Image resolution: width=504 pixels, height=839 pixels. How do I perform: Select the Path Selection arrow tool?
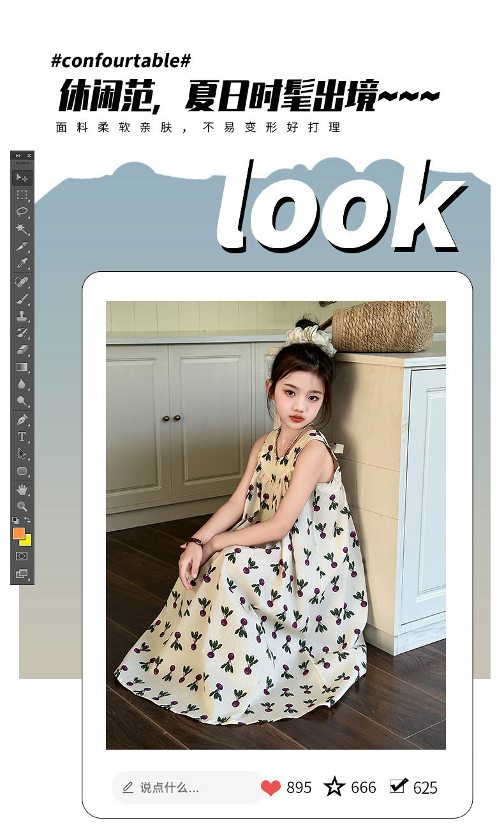22,453
